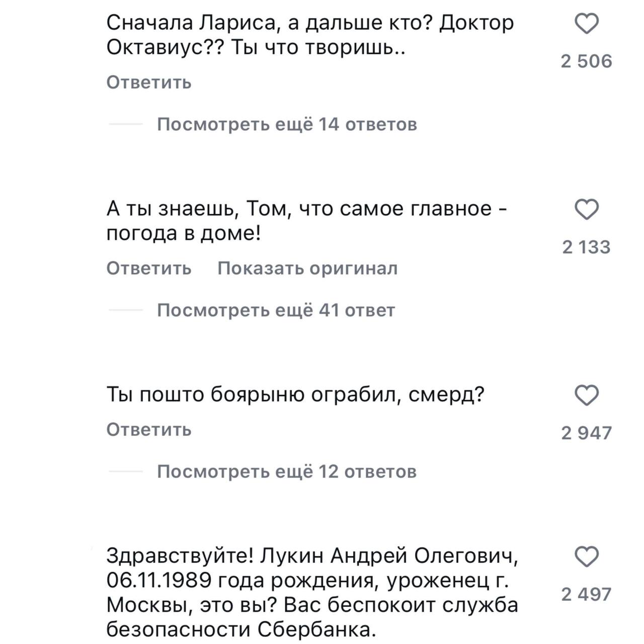Tap the 2 497 likes count
Viewport: 644px width, 644px height.
[587, 594]
